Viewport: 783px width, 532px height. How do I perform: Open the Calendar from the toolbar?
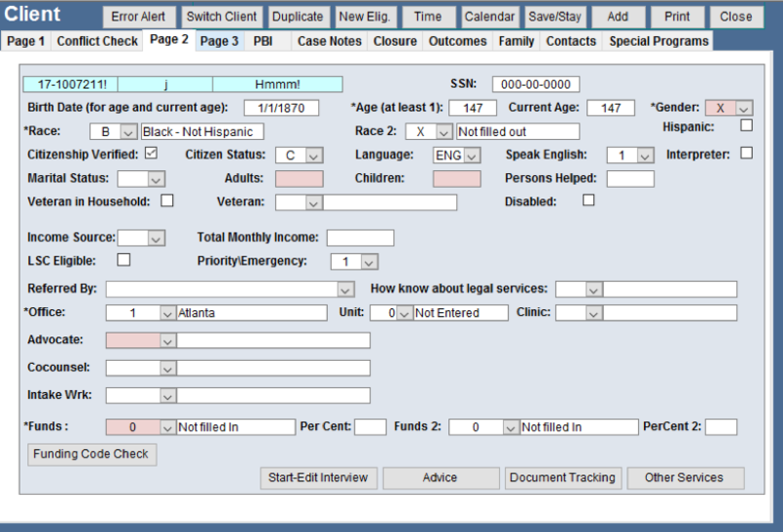488,17
